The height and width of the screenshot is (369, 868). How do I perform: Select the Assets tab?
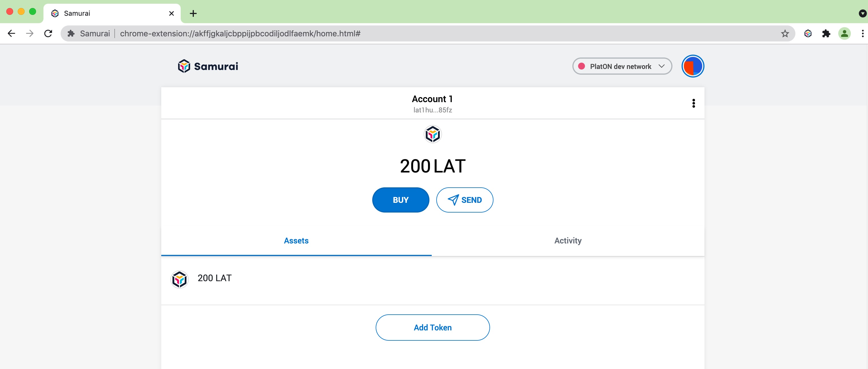[x=296, y=241]
